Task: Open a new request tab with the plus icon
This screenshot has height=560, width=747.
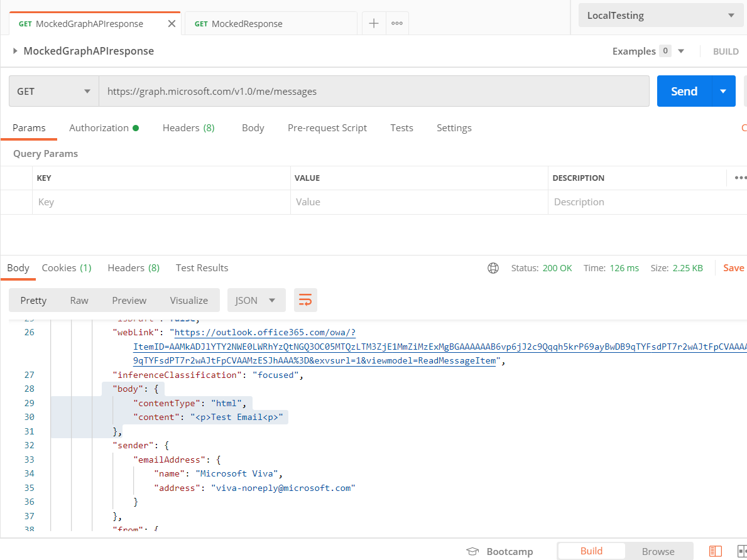Action: click(x=374, y=23)
